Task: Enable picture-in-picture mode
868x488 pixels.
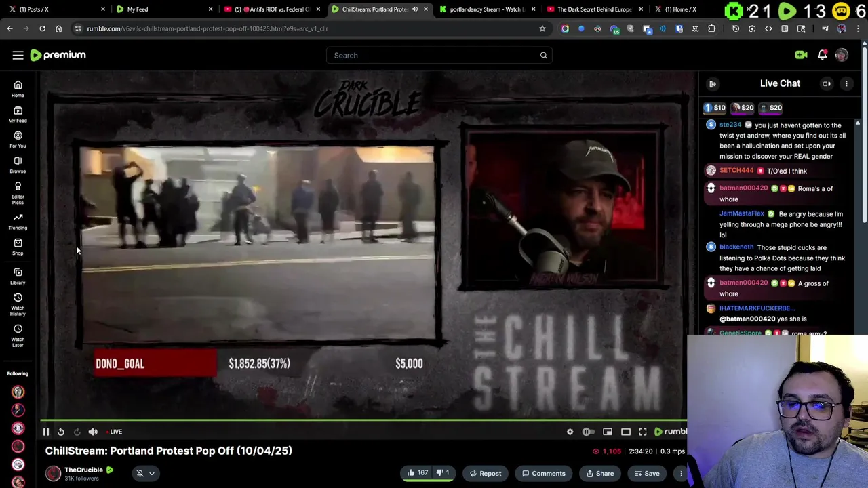Action: click(608, 432)
